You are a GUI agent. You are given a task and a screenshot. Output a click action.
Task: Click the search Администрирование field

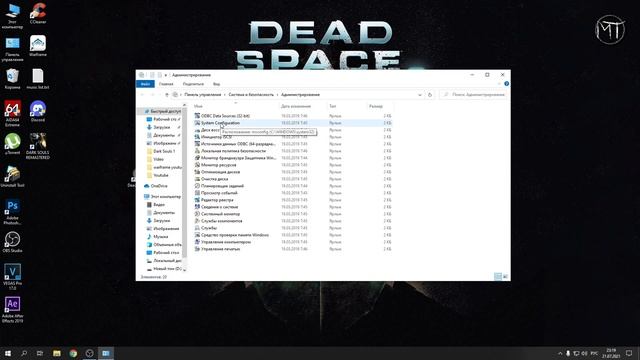point(473,95)
